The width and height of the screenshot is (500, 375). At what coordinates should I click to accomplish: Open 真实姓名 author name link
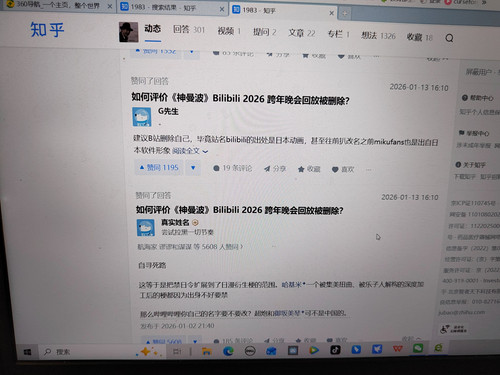175,222
